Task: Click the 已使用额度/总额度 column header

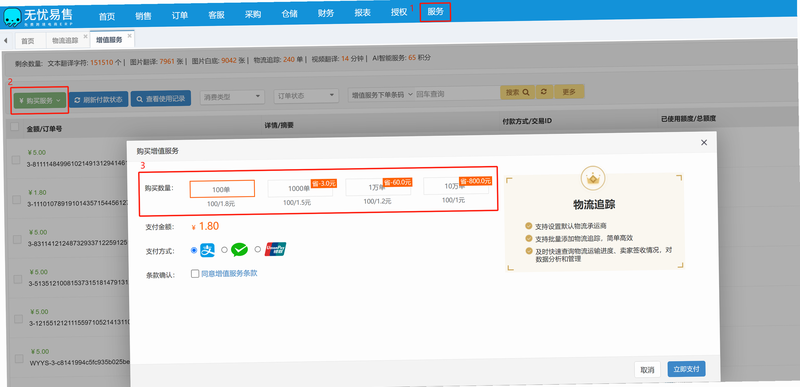Action: point(688,118)
